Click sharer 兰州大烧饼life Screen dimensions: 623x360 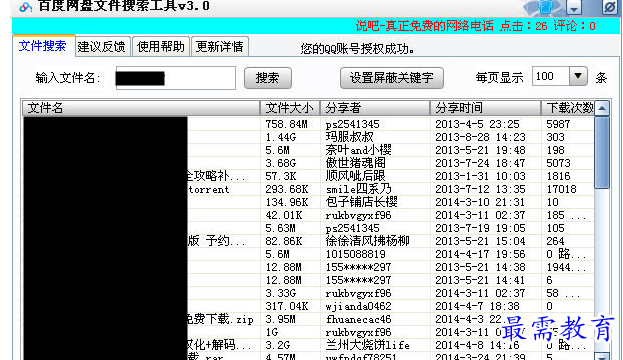pyautogui.click(x=368, y=345)
